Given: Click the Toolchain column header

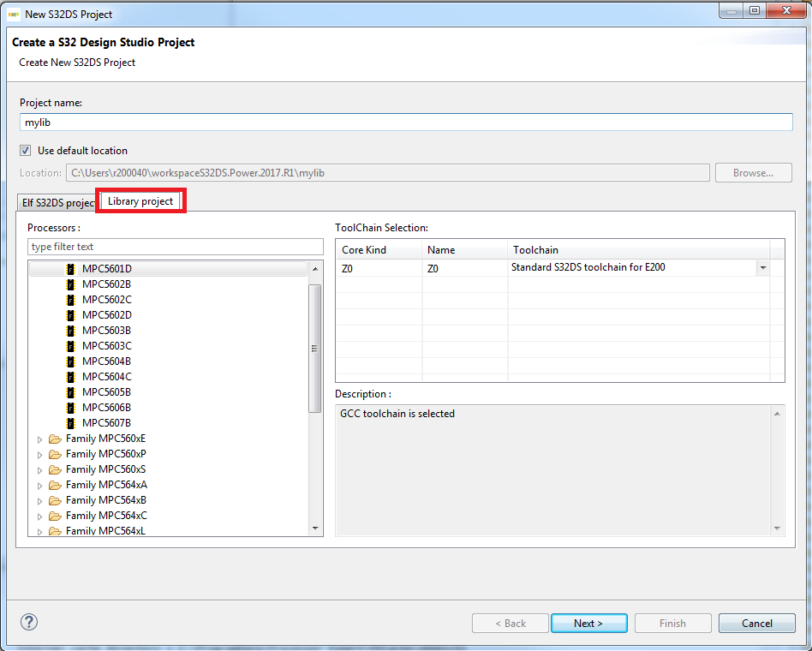Looking at the screenshot, I should [638, 249].
